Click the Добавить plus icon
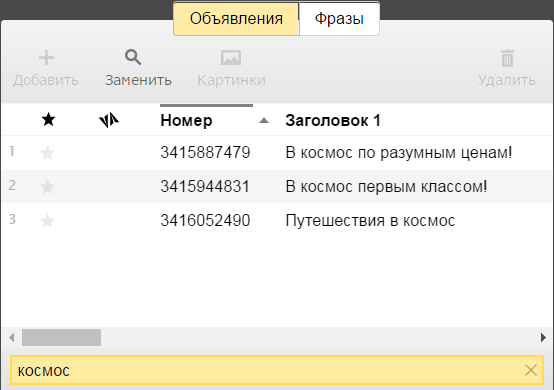 click(46, 58)
